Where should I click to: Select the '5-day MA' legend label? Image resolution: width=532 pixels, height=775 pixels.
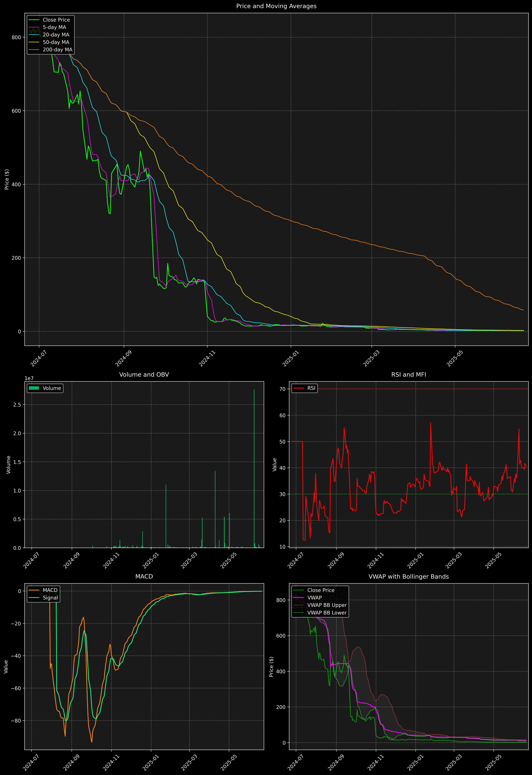click(x=54, y=27)
